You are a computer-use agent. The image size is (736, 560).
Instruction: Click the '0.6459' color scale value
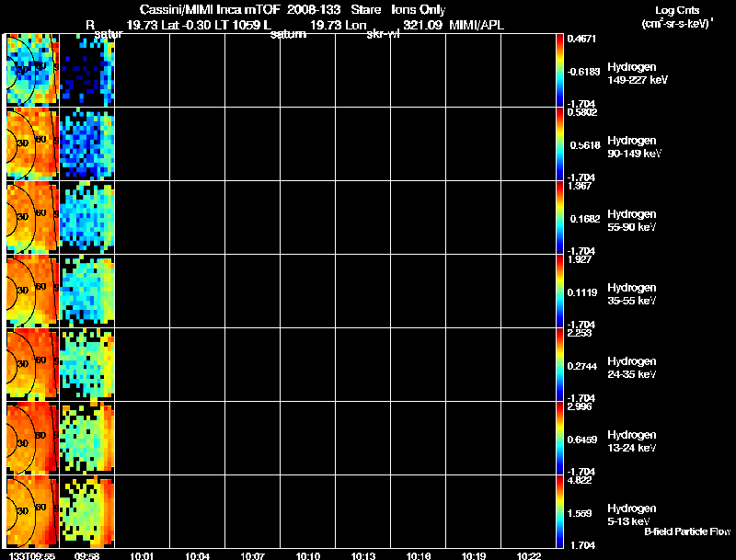[582, 440]
